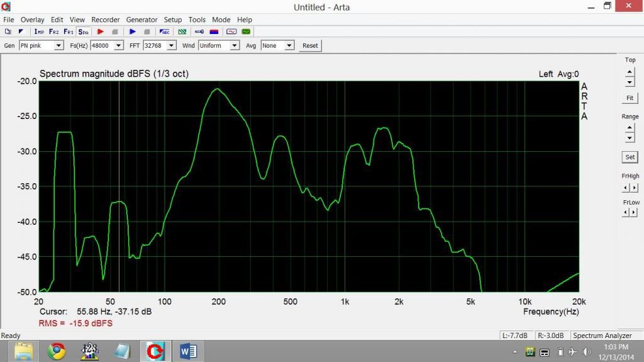The width and height of the screenshot is (644, 362).
Task: Click the spectrum peak near 200 Hz
Action: tap(217, 89)
